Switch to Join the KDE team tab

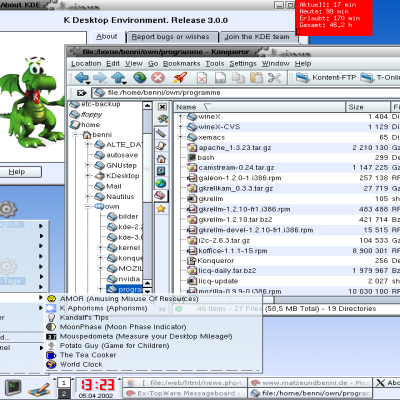tap(257, 37)
